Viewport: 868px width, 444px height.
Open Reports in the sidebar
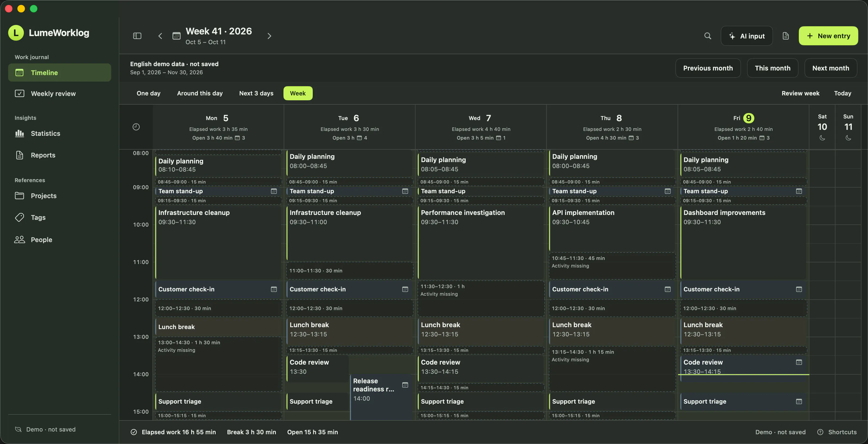click(60, 155)
